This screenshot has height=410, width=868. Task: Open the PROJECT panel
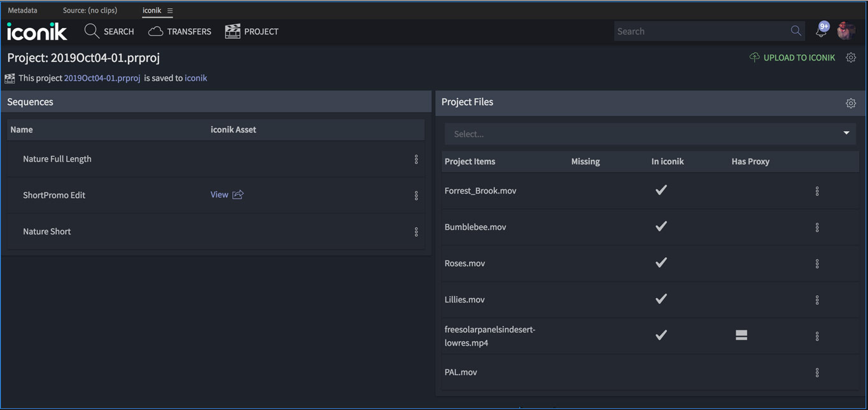[252, 31]
